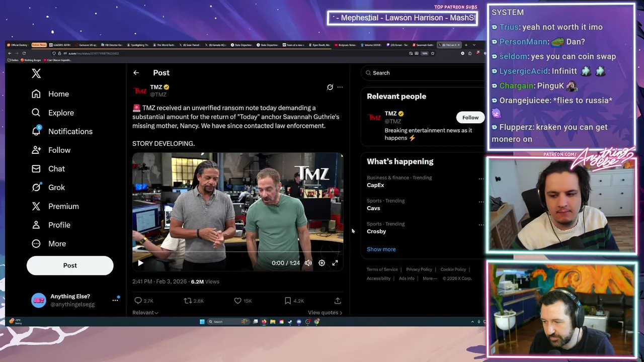Expand the Relevant replies sort dropdown
Image resolution: width=644 pixels, height=362 pixels.
[145, 313]
